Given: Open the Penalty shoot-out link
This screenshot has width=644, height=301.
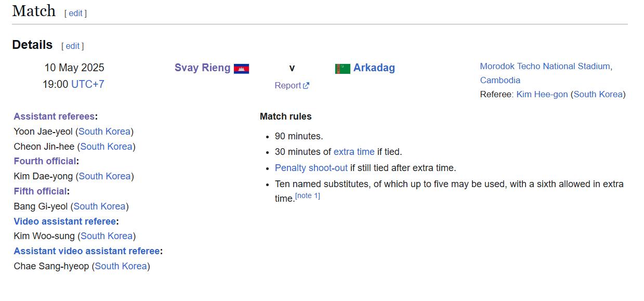Looking at the screenshot, I should point(311,168).
